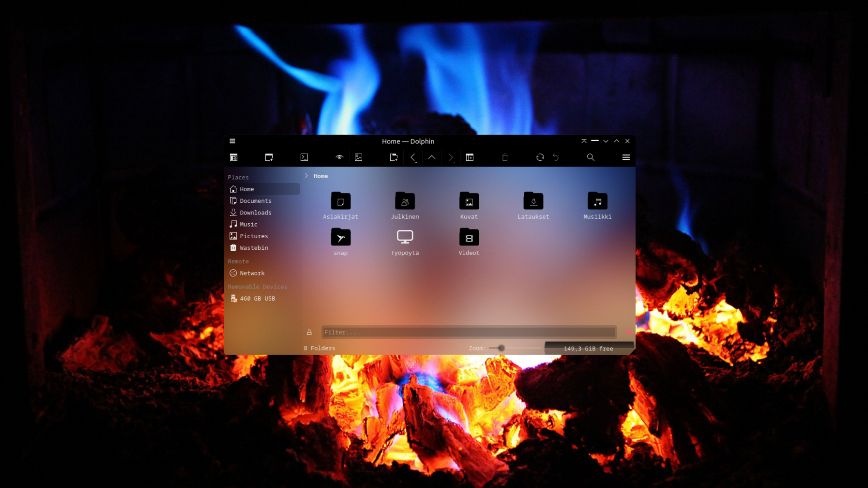Image resolution: width=868 pixels, height=488 pixels.
Task: Open Music in Places panel
Action: (x=264, y=224)
